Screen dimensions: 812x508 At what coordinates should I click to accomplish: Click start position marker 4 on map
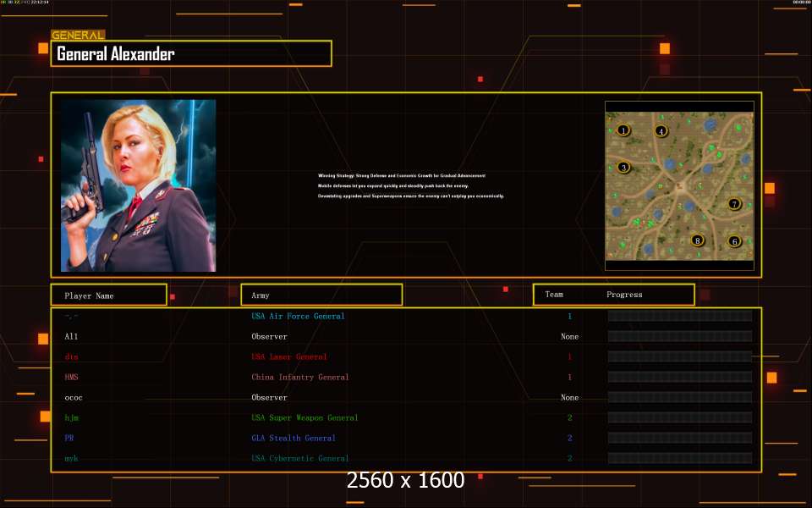661,131
